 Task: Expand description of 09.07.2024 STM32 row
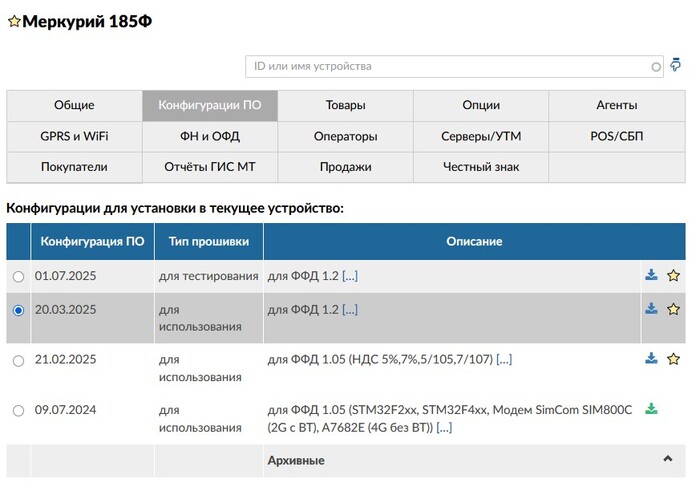tap(444, 427)
